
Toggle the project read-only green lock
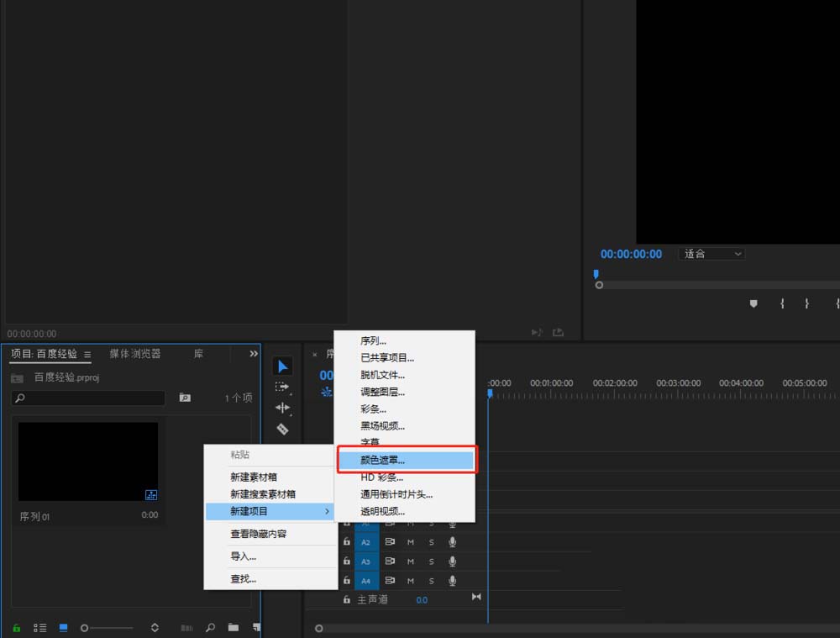coord(16,627)
